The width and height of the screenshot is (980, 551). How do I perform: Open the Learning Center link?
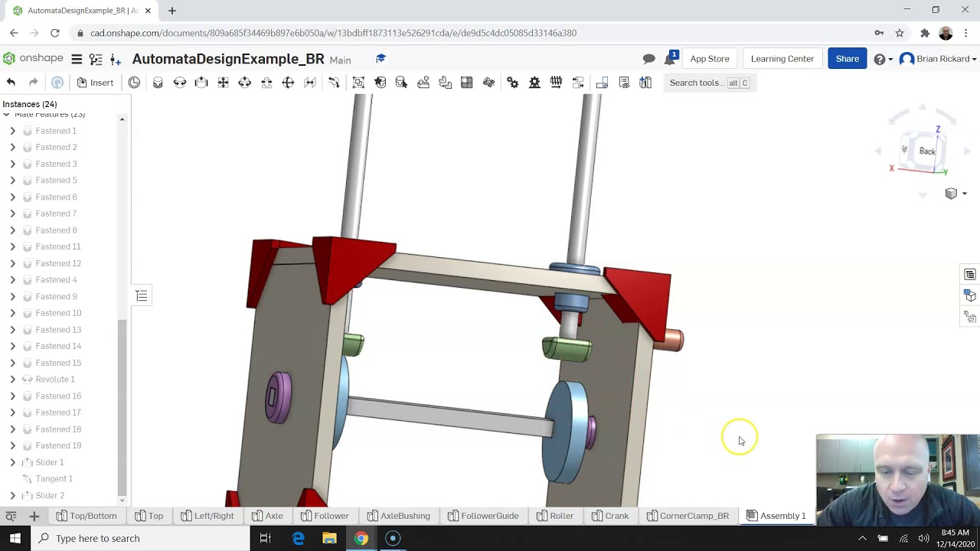point(782,59)
